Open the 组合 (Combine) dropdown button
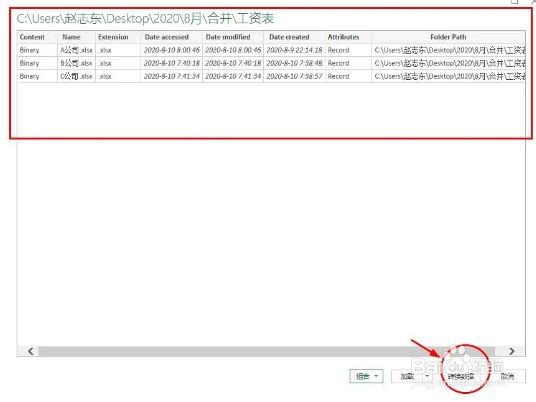This screenshot has width=536, height=402. [366, 376]
